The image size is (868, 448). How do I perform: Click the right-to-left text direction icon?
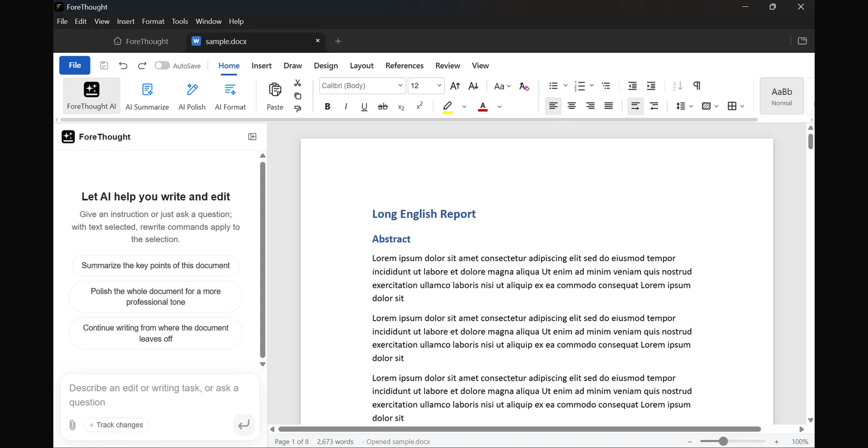coord(654,106)
